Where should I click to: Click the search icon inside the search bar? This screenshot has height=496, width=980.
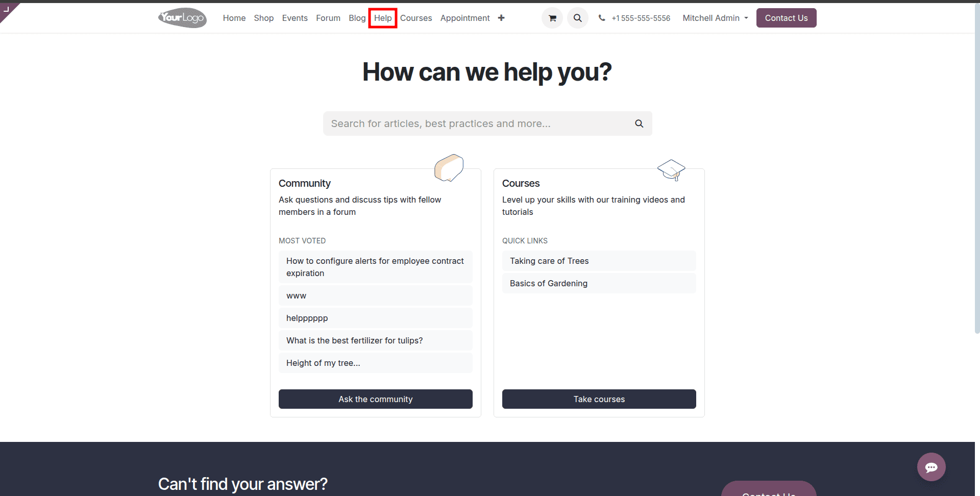639,123
